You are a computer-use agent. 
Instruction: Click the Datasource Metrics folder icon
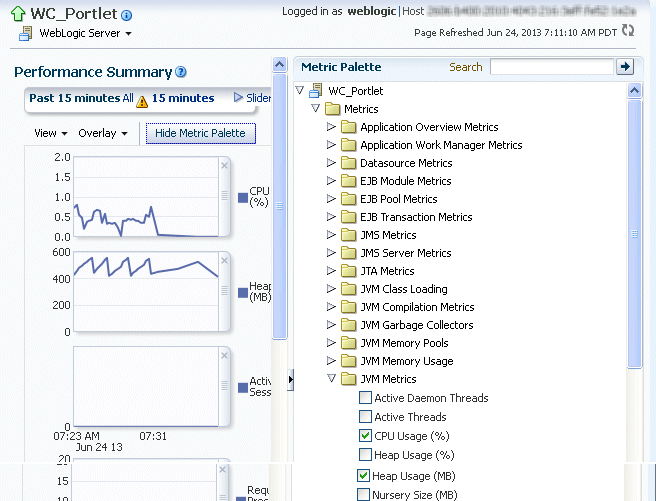point(348,163)
